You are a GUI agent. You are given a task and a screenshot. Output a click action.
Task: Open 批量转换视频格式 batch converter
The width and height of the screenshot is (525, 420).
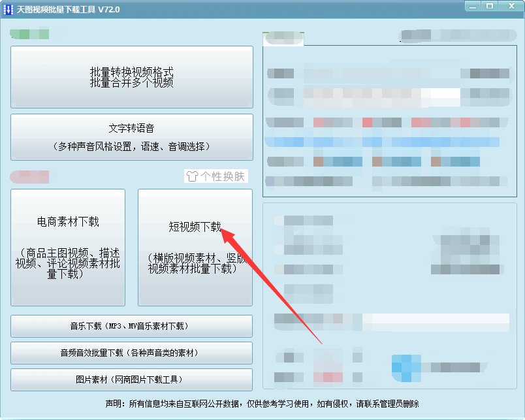(x=132, y=77)
